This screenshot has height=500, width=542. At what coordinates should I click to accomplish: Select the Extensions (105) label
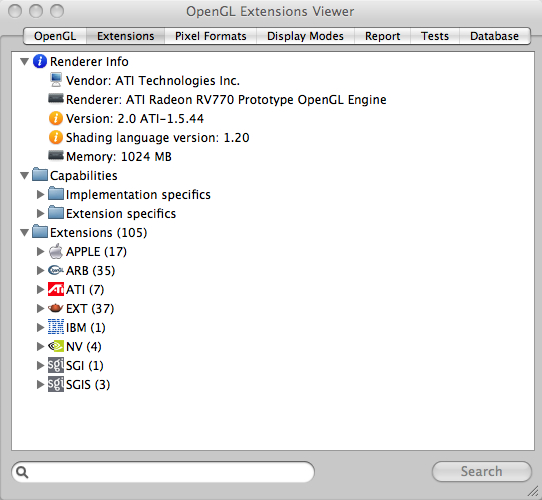click(x=99, y=232)
